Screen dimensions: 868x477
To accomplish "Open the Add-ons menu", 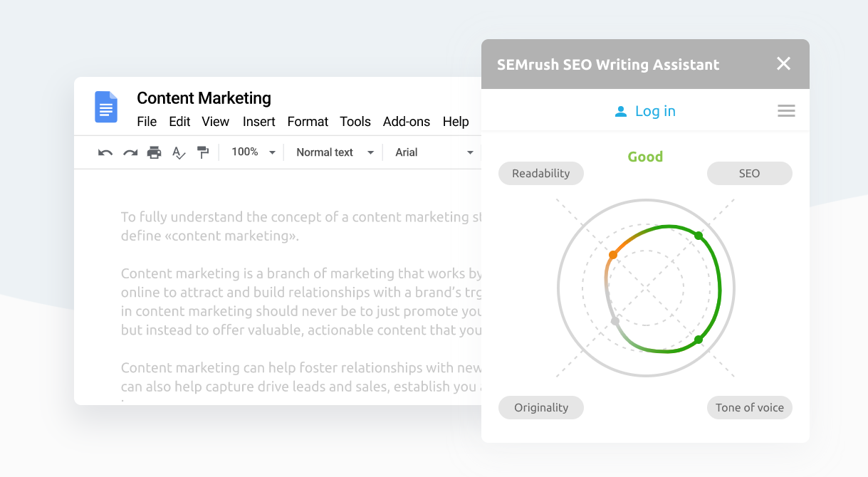I will coord(407,122).
